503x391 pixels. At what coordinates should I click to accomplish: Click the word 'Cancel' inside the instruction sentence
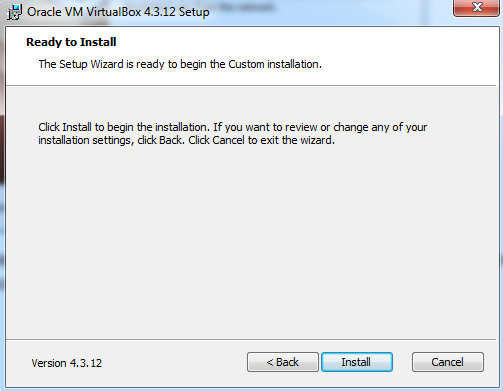(x=228, y=140)
